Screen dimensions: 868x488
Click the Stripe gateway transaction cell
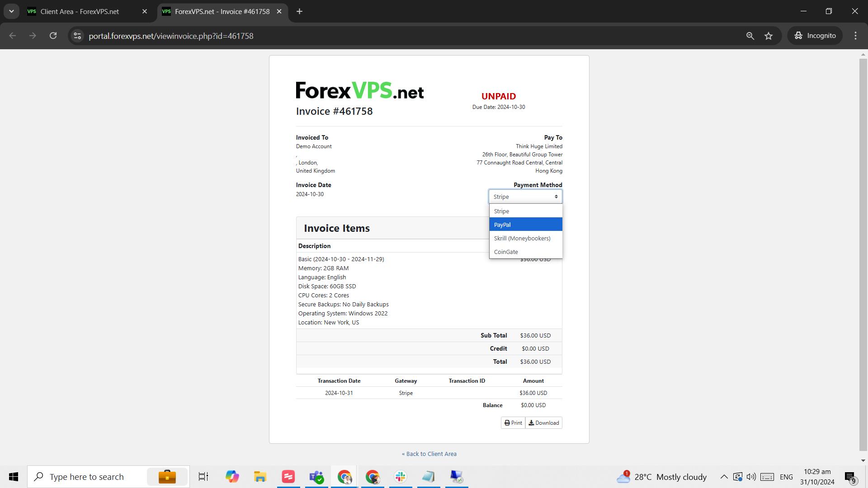[406, 393]
